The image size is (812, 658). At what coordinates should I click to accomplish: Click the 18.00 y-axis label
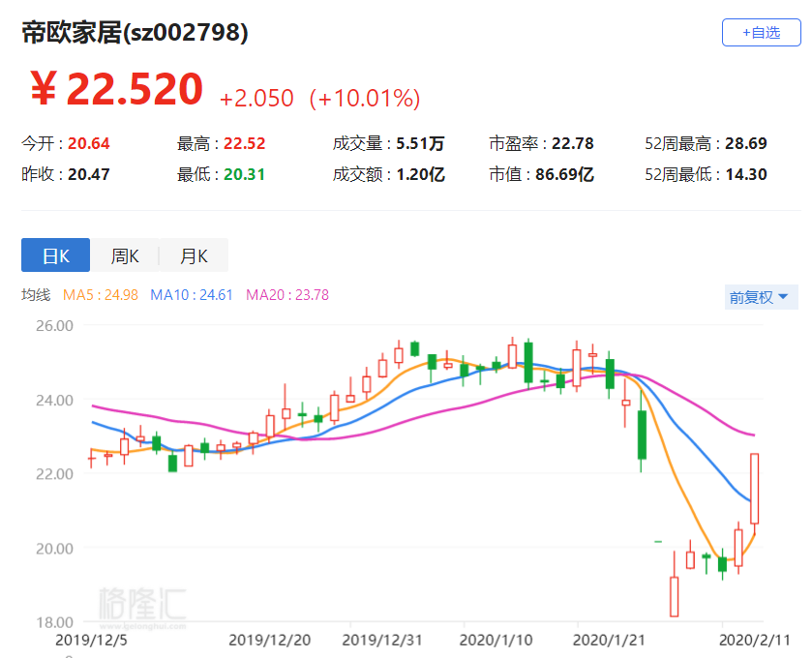(x=54, y=622)
